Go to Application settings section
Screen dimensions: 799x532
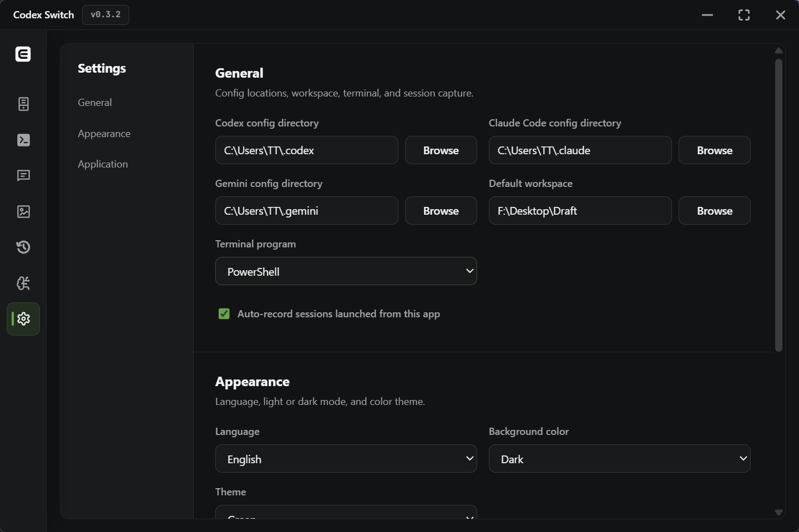[103, 164]
